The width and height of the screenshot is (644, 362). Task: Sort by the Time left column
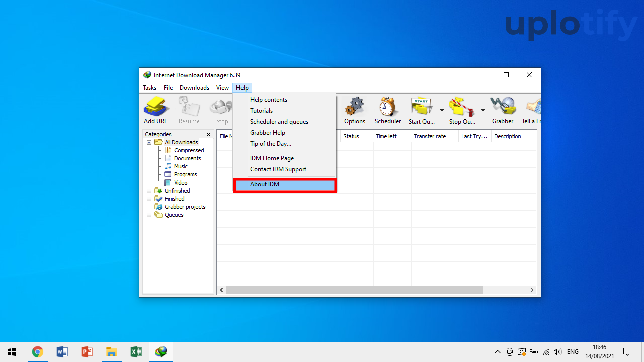click(x=392, y=136)
